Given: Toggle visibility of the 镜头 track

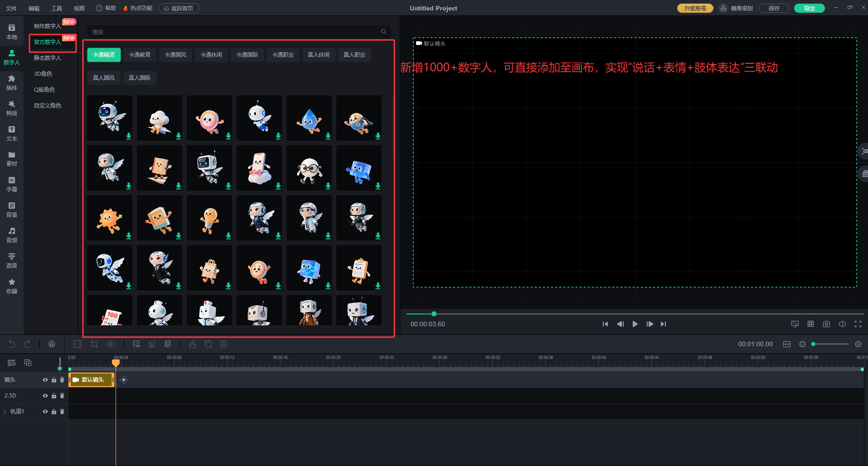Looking at the screenshot, I should 45,380.
